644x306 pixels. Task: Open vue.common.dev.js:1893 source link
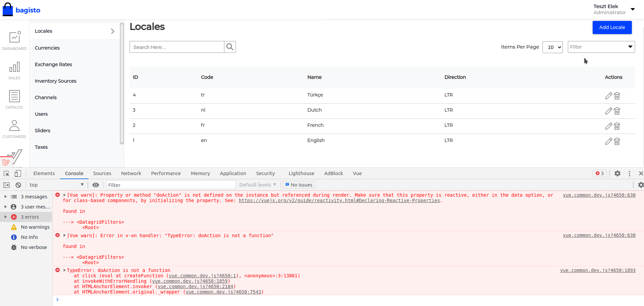[598, 270]
